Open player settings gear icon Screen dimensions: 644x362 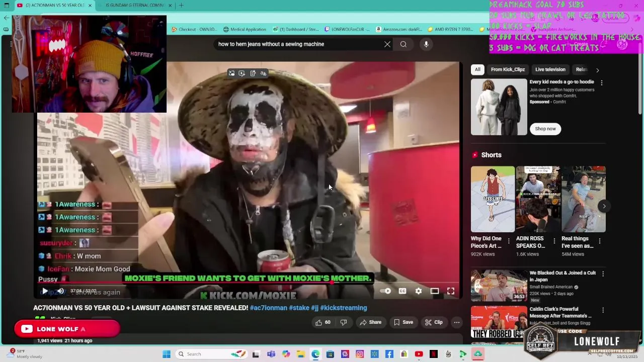coord(419,291)
